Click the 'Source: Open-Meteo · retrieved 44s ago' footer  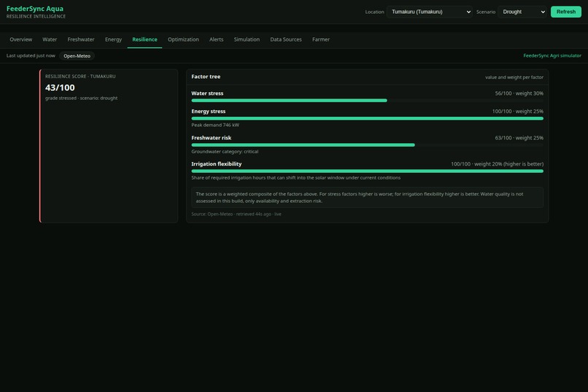click(236, 214)
